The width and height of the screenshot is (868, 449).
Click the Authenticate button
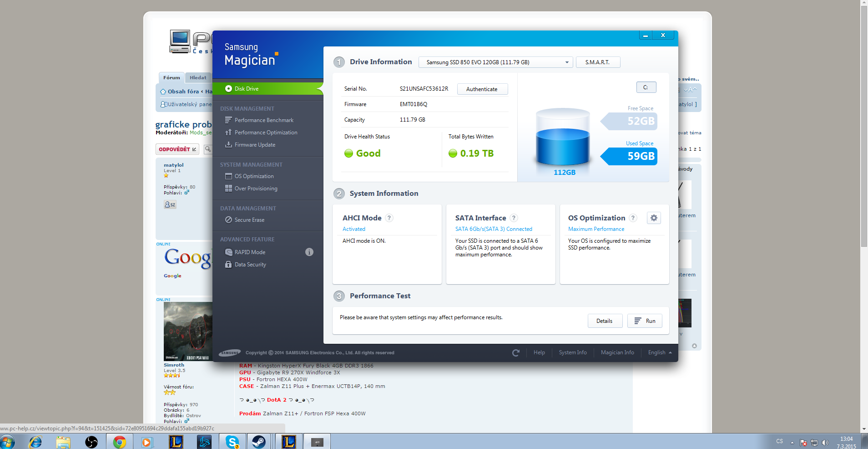[482, 89]
